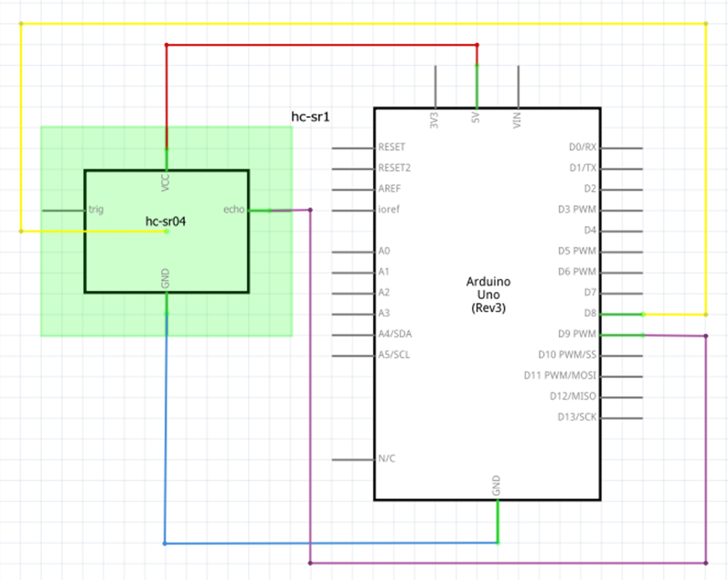728x580 pixels.
Task: Click the A0 analog pin
Action: tap(353, 252)
